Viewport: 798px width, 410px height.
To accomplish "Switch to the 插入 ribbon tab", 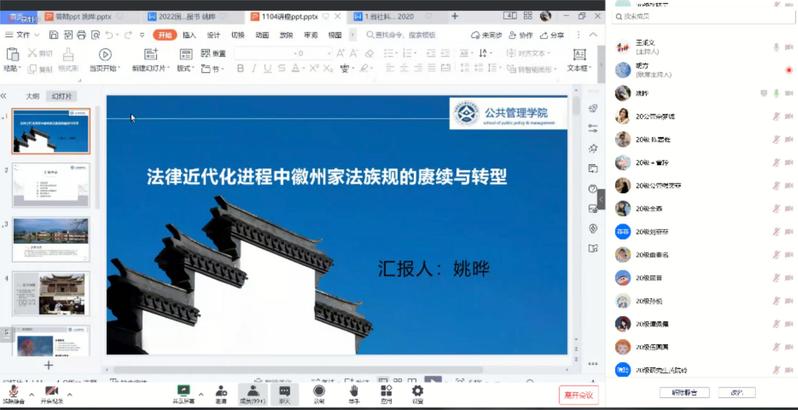I will (190, 34).
